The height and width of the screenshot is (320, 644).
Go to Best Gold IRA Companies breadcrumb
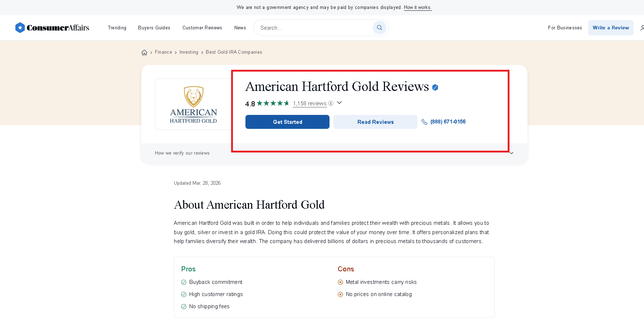tap(234, 52)
